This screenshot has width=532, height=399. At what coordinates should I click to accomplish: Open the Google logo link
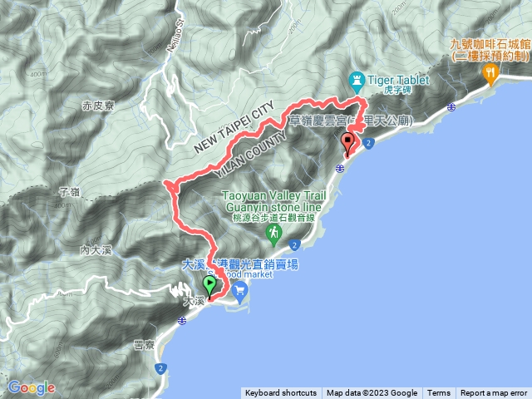tap(32, 388)
